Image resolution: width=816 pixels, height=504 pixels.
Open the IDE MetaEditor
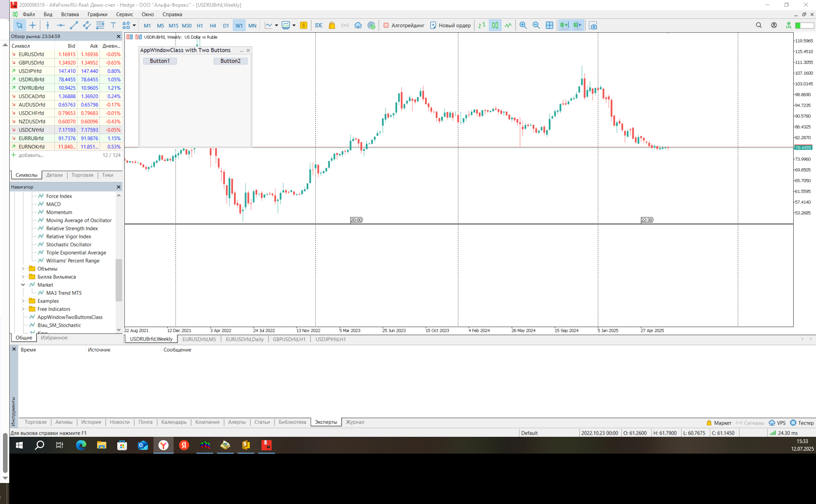click(319, 25)
